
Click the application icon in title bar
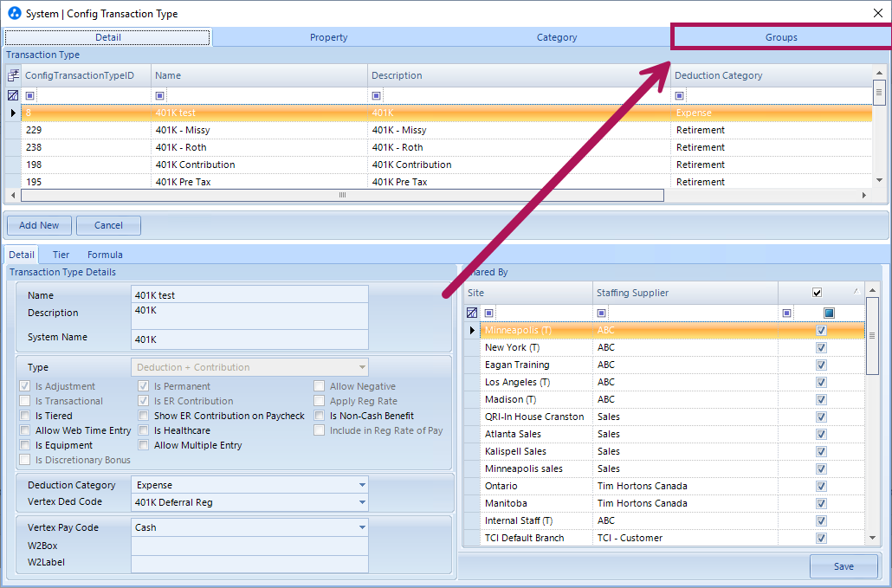(14, 13)
